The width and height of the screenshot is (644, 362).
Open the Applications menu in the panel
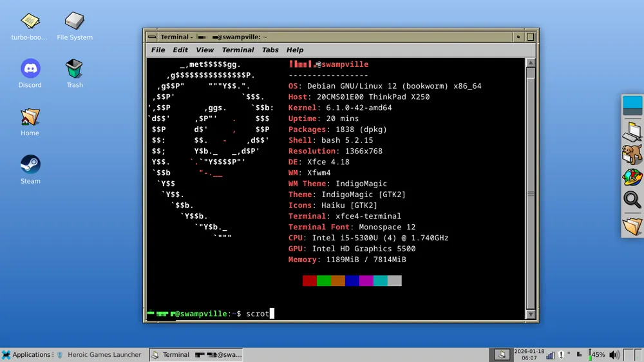pyautogui.click(x=26, y=355)
